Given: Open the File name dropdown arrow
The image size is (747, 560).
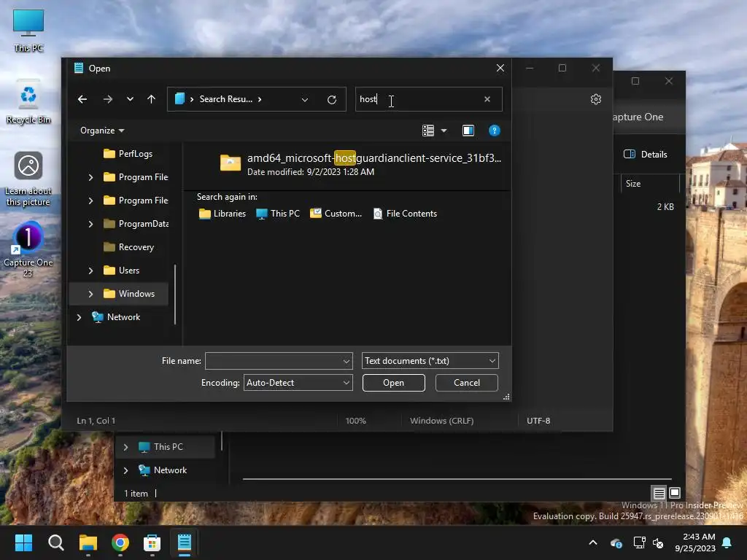Looking at the screenshot, I should point(347,362).
